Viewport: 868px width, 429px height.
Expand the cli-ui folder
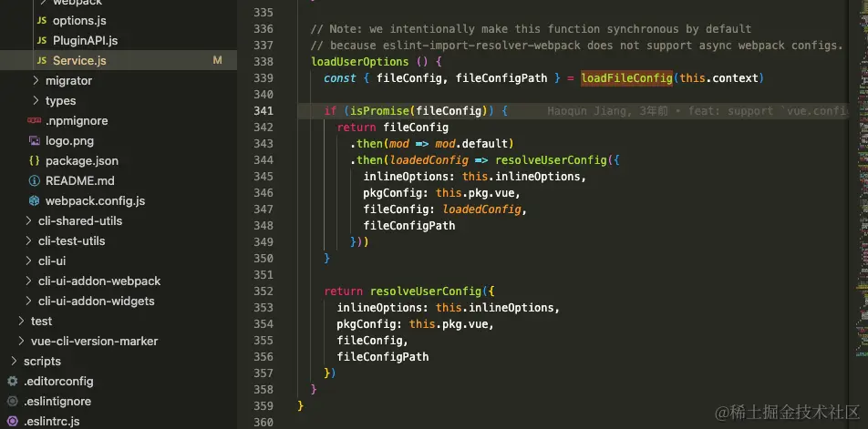pos(52,260)
